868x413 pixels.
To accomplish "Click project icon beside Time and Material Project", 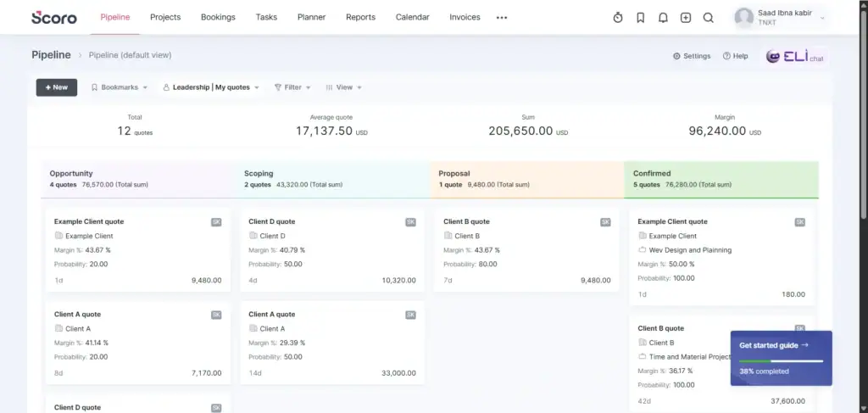I will coord(643,356).
